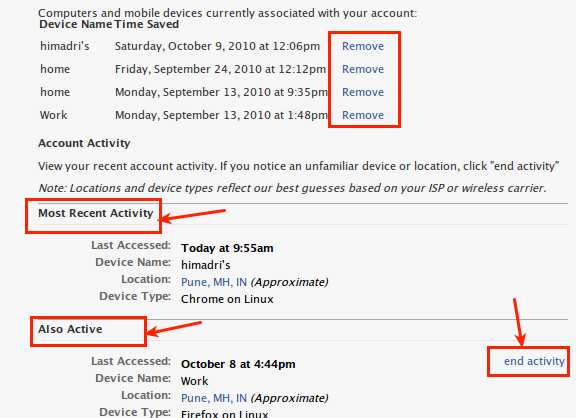576x418 pixels.
Task: Click the end activity link for Work session
Action: point(534,361)
